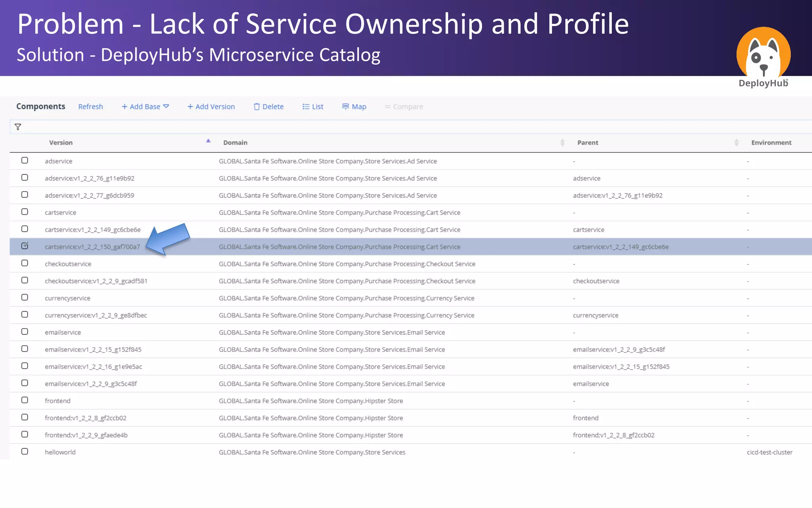Uncheck cartservice;v1_2_2_150_gaf700a7 checkbox
This screenshot has height=508, width=812.
click(25, 246)
